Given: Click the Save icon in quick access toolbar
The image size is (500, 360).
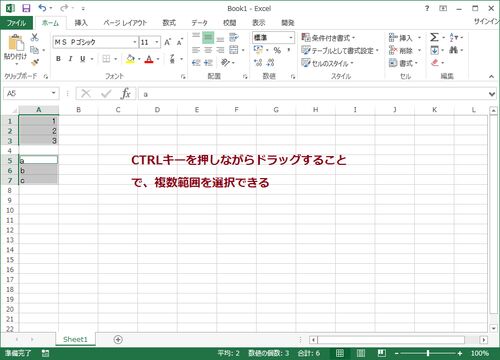Looking at the screenshot, I should tap(26, 8).
